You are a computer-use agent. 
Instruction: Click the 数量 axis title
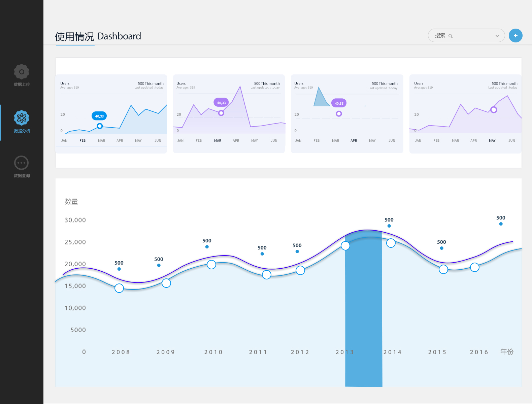point(71,202)
